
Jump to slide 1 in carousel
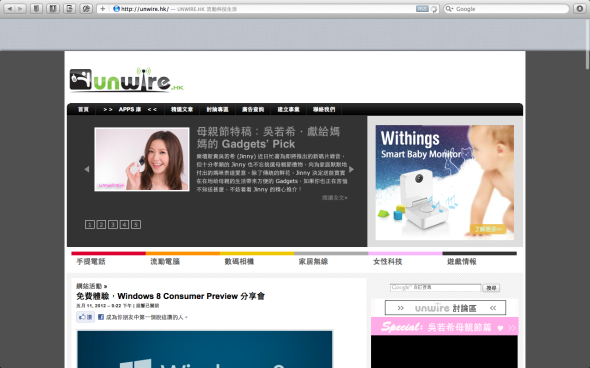click(x=90, y=225)
